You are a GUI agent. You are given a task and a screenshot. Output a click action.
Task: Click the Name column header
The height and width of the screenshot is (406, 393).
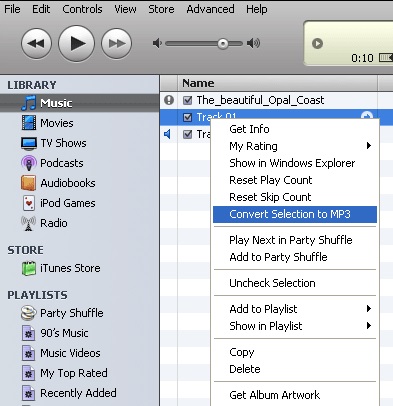[x=278, y=83]
